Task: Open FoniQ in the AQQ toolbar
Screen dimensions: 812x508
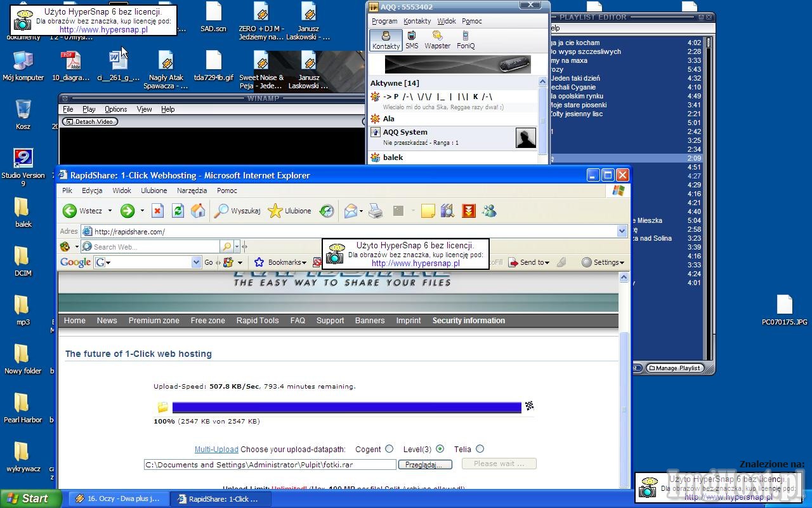Action: pos(466,40)
